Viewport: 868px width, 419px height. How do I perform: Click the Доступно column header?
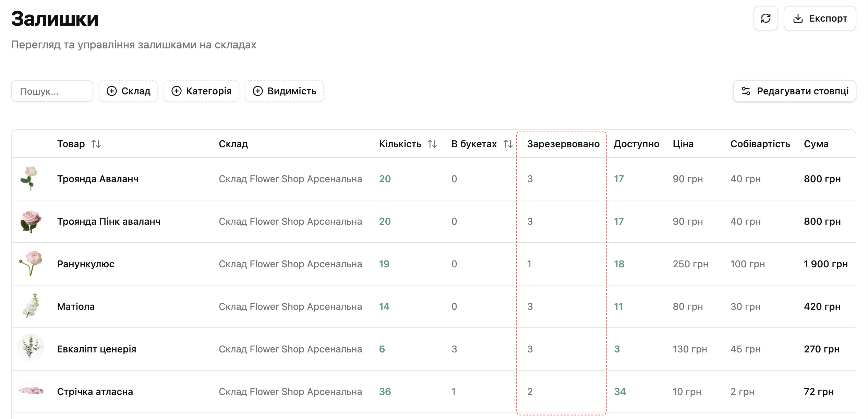pyautogui.click(x=636, y=144)
